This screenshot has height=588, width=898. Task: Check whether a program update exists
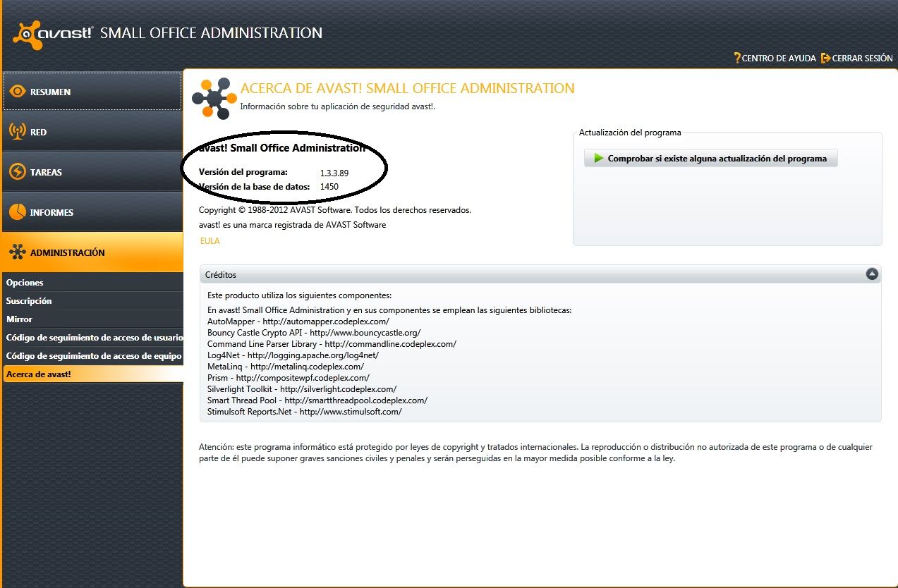710,159
